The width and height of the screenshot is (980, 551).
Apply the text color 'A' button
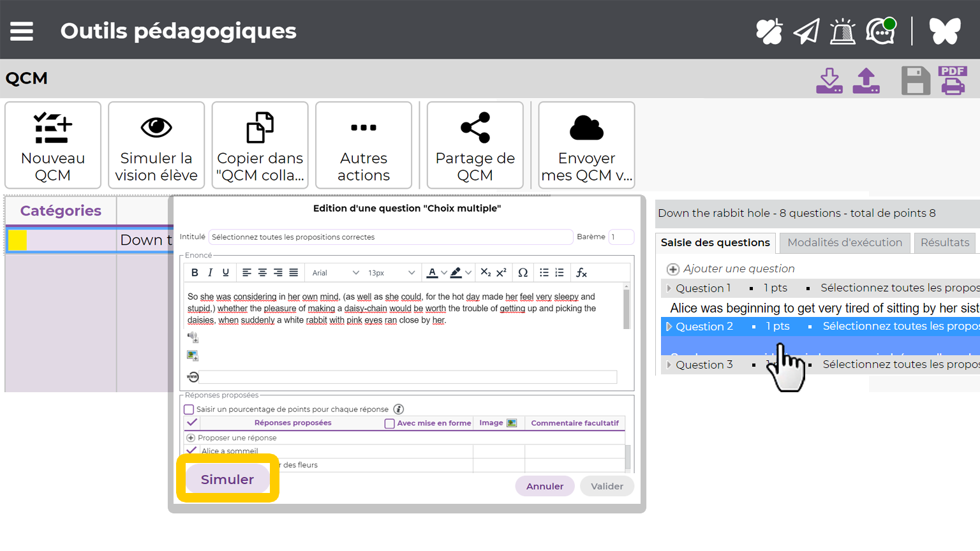(432, 273)
